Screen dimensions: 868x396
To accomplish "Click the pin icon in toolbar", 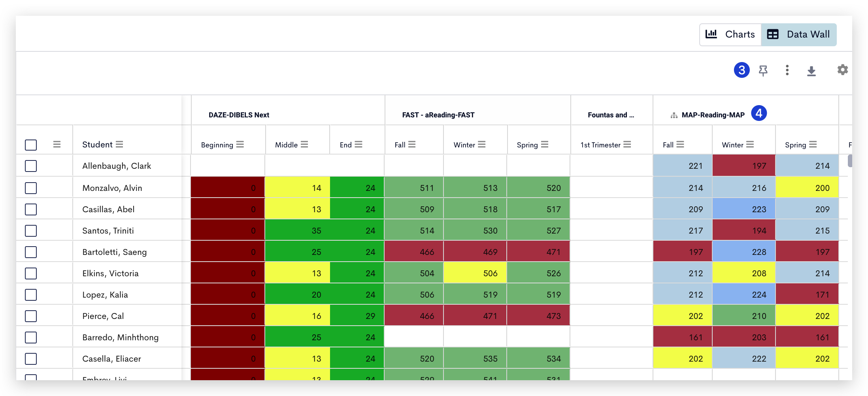I will [x=763, y=71].
